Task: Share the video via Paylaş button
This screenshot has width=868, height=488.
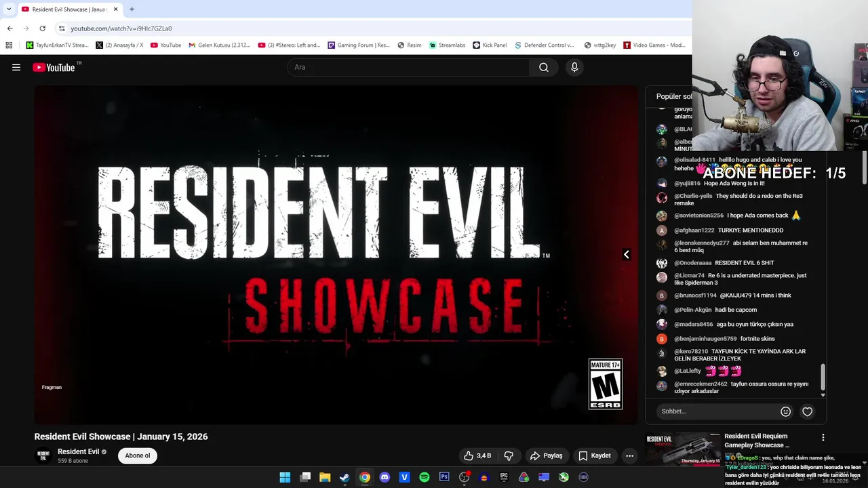Action: [546, 455]
